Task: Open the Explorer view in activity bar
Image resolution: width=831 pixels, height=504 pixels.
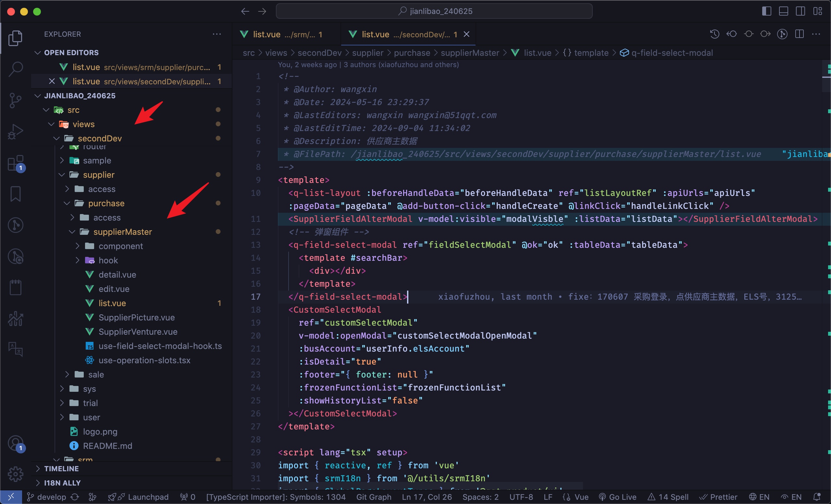Action: click(x=15, y=38)
